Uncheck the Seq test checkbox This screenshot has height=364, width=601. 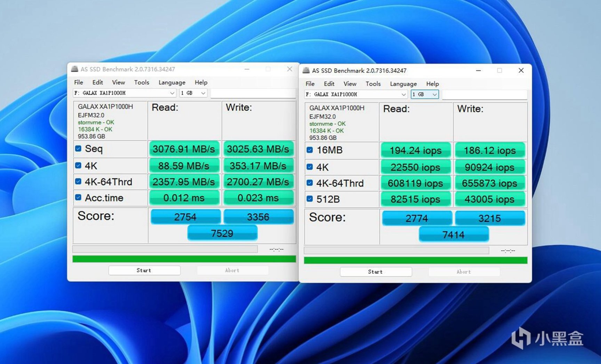78,149
